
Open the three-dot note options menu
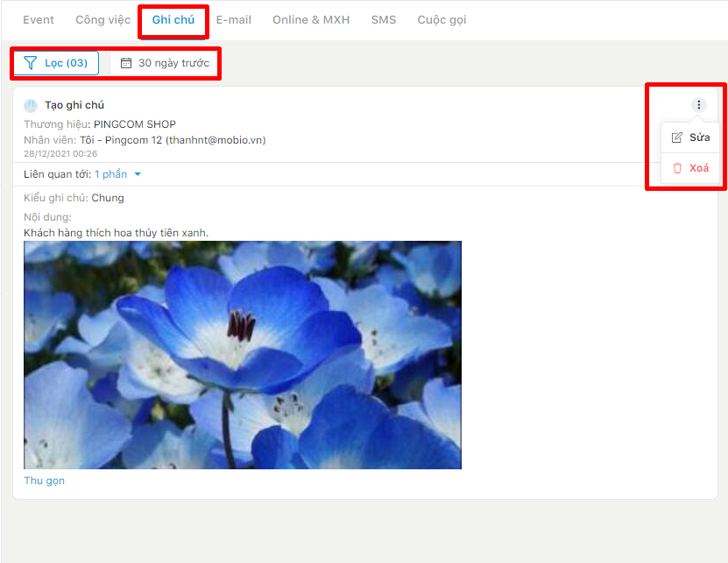point(699,105)
